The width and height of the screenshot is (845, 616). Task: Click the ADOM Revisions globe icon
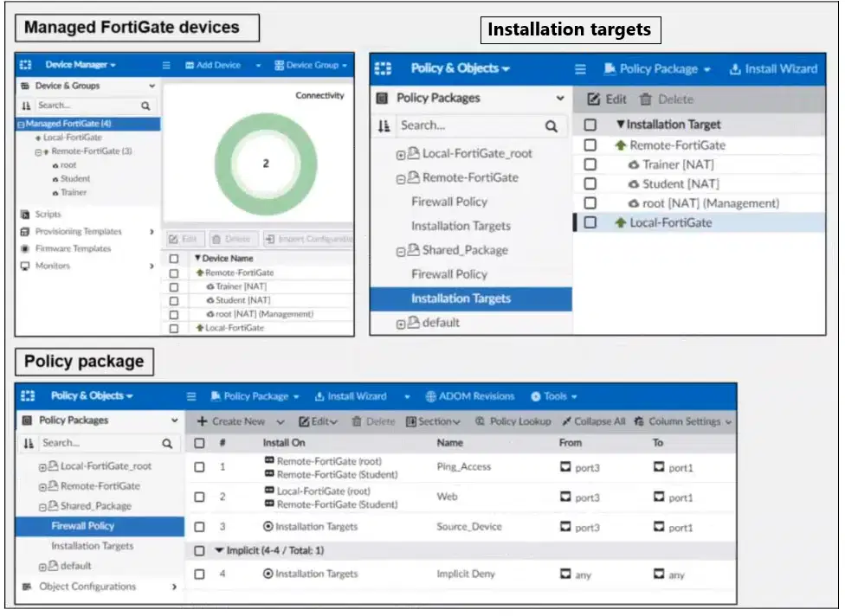point(430,397)
